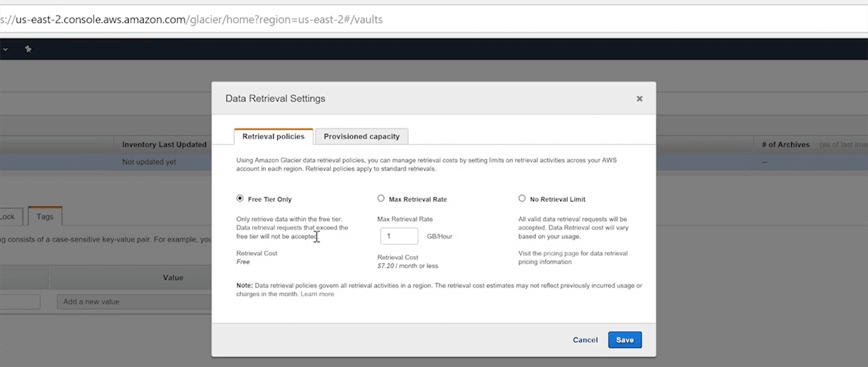Close the Data Retrieval Settings dialog
Viewport: 868px width, 367px height.
click(639, 99)
